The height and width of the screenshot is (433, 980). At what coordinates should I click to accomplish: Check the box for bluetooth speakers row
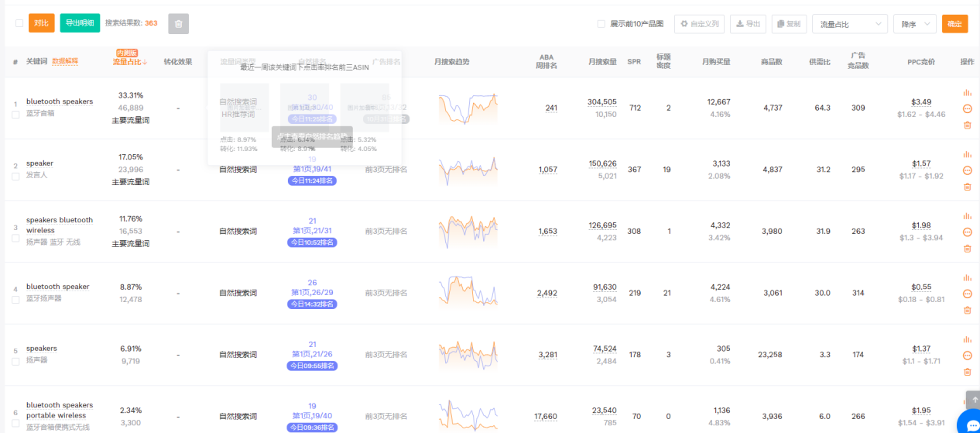[15, 115]
